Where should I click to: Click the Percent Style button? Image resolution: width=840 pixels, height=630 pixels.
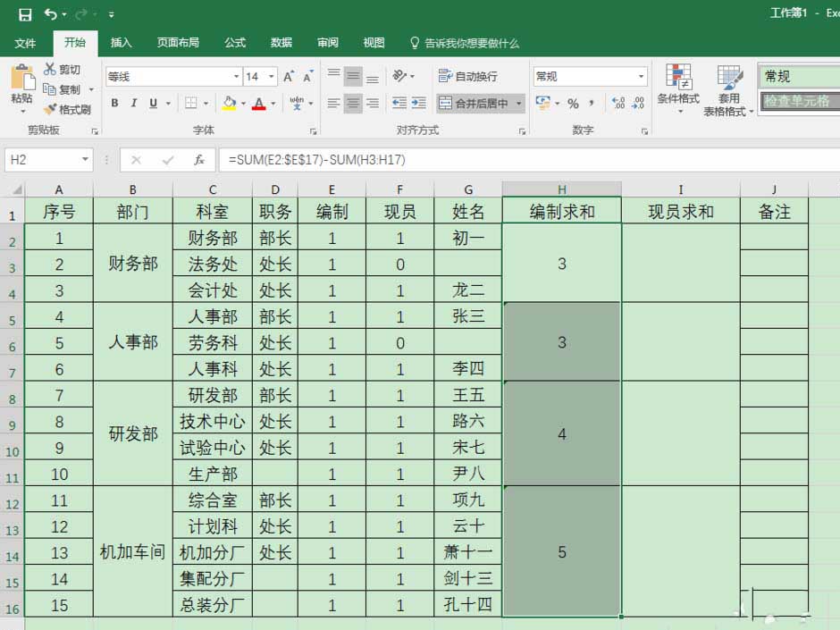click(573, 104)
